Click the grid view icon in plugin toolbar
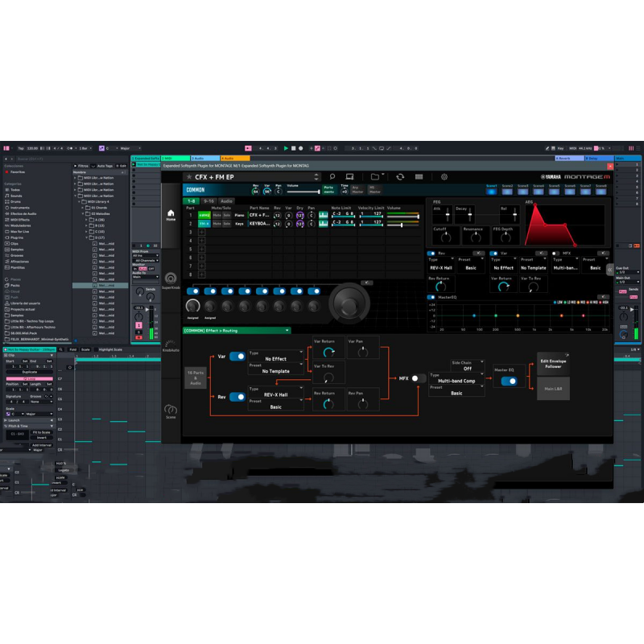This screenshot has width=644, height=644. coord(419,176)
